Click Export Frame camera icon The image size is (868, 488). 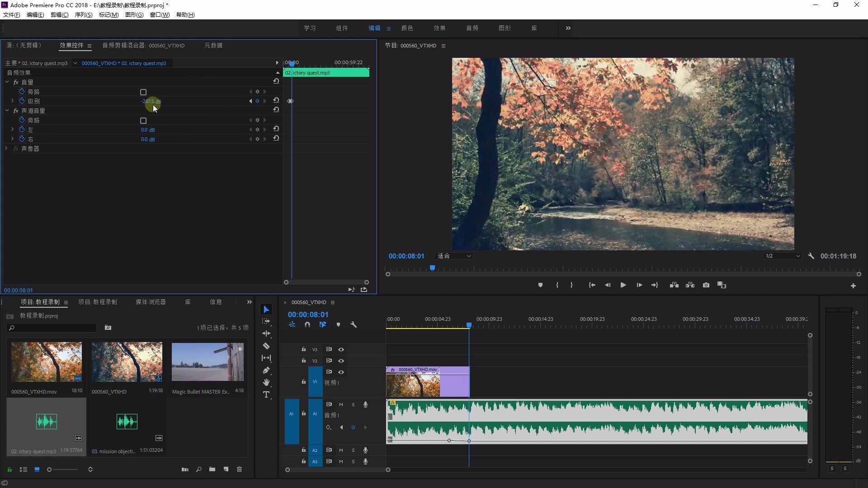pyautogui.click(x=706, y=285)
